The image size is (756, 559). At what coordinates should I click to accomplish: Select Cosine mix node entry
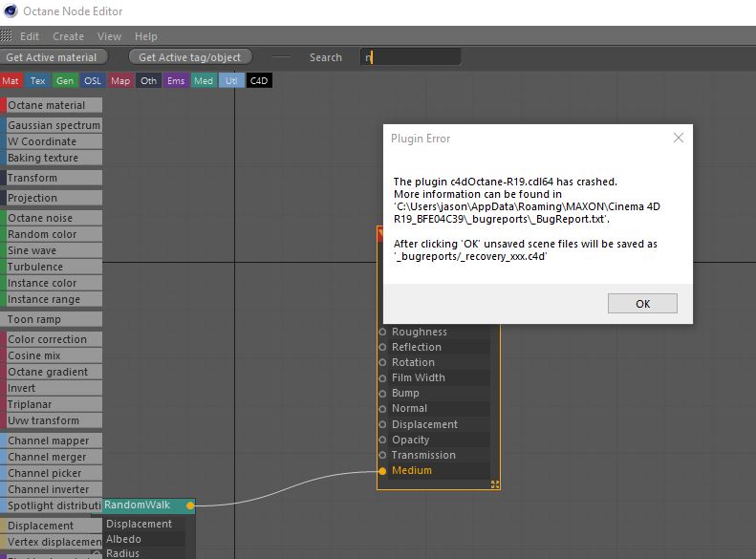[x=51, y=355]
